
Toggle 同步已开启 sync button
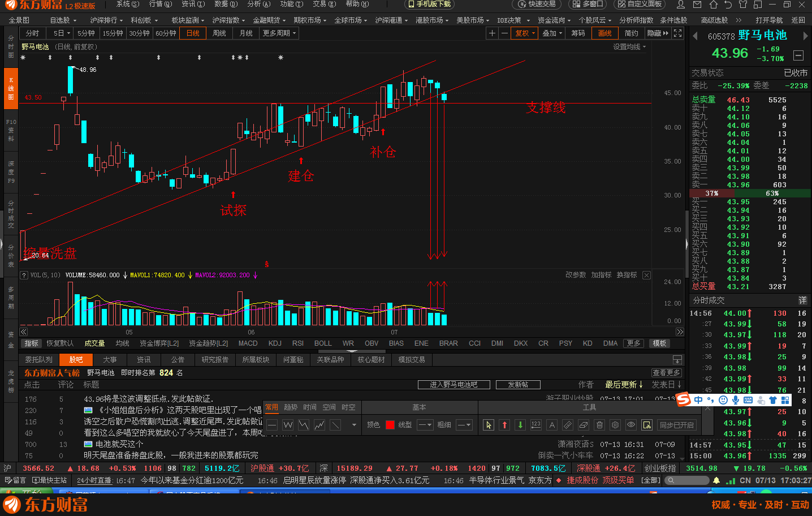point(676,425)
